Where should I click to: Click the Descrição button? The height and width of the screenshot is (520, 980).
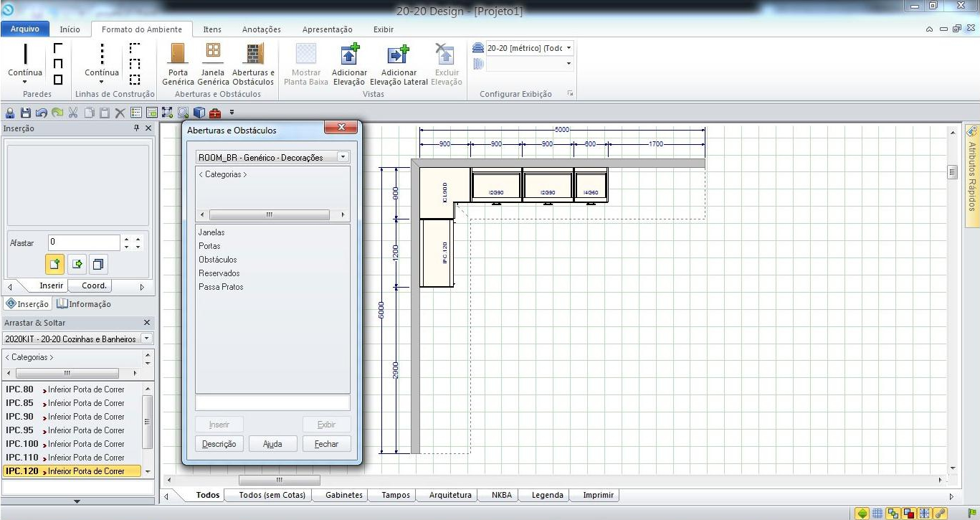(x=219, y=444)
